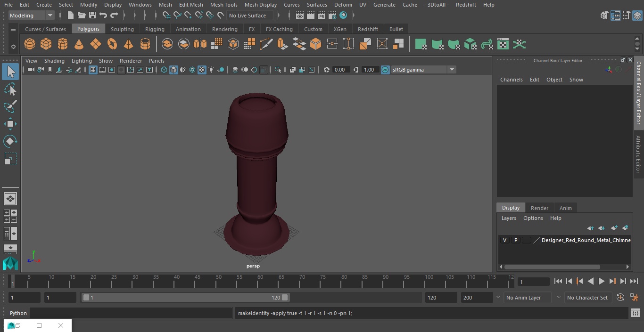The width and height of the screenshot is (644, 332).
Task: Open the Script Editor icon
Action: pyautogui.click(x=635, y=313)
